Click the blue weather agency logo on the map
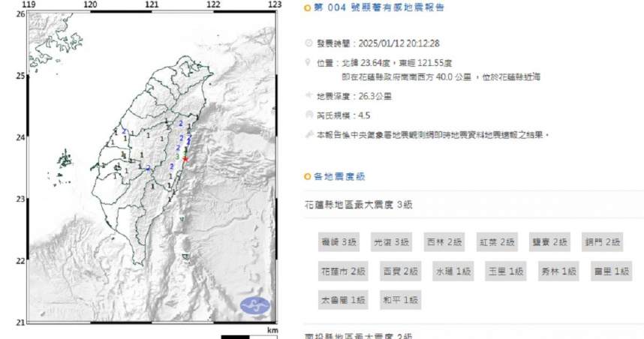The image size is (644, 339). (x=255, y=306)
